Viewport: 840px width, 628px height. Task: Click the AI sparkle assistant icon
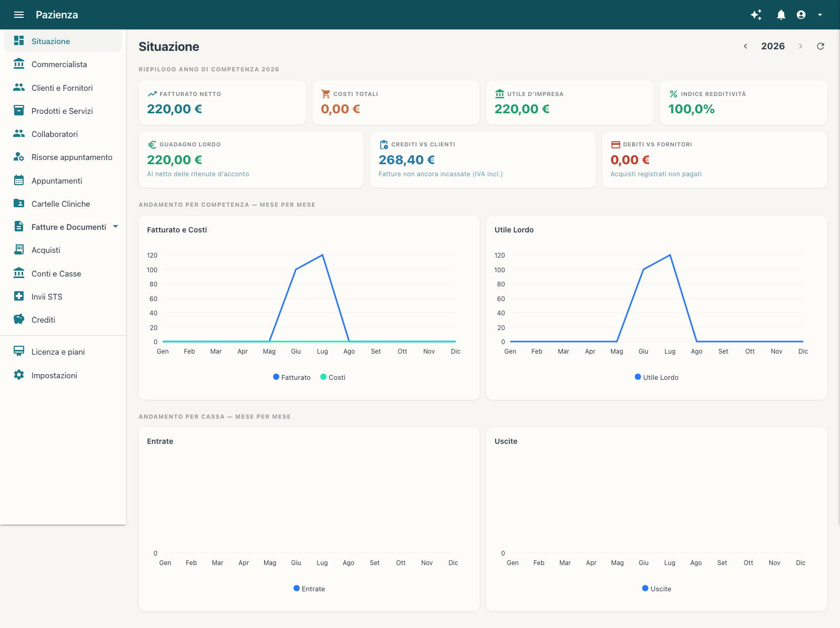coord(756,15)
